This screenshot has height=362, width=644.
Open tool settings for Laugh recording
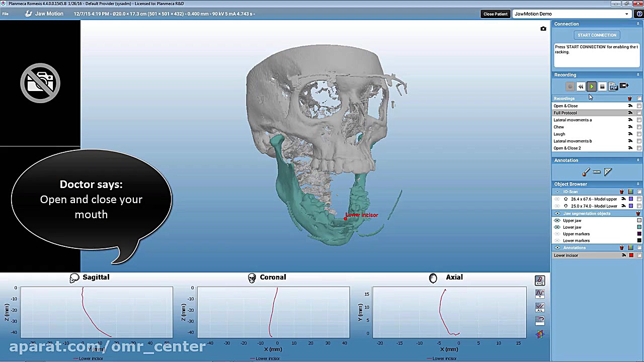click(x=630, y=134)
